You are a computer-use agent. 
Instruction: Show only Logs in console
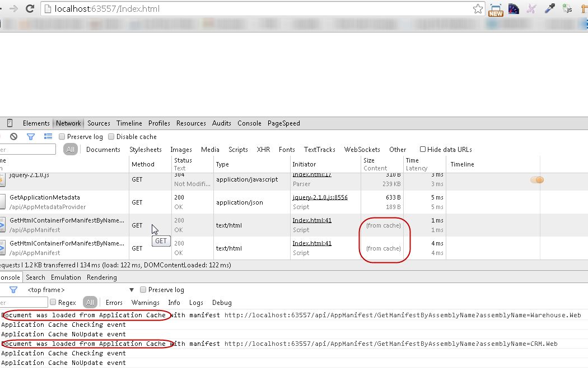[196, 303]
